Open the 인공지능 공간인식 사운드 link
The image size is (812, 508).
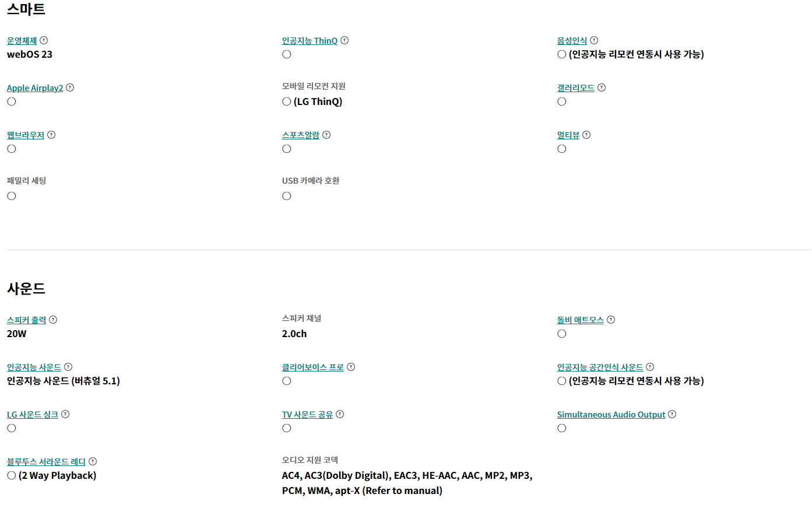[x=600, y=367]
